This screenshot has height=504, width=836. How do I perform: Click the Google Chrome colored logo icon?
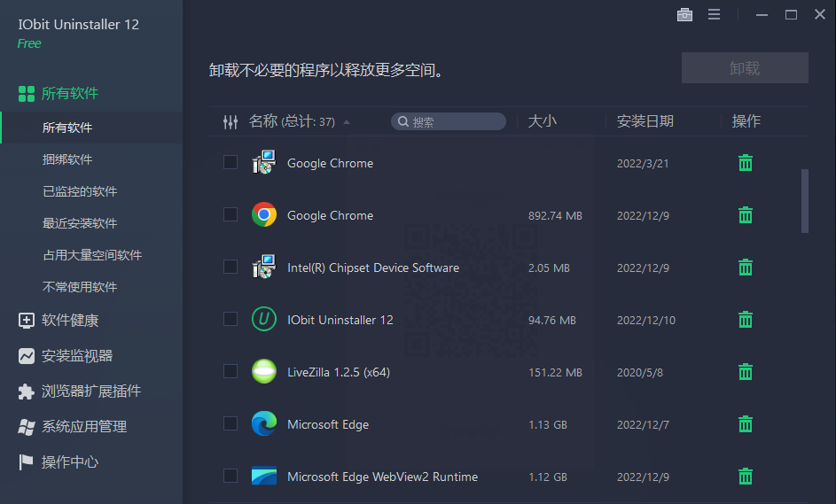[264, 214]
